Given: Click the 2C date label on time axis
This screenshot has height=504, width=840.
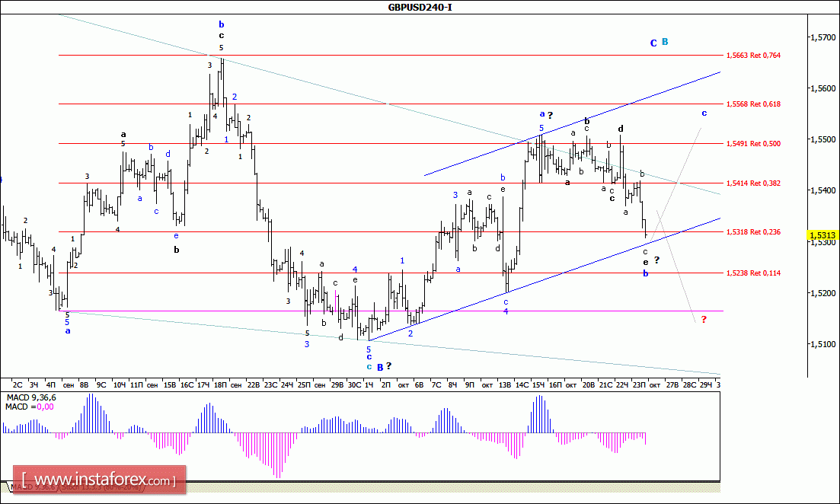Looking at the screenshot, I should click(18, 385).
